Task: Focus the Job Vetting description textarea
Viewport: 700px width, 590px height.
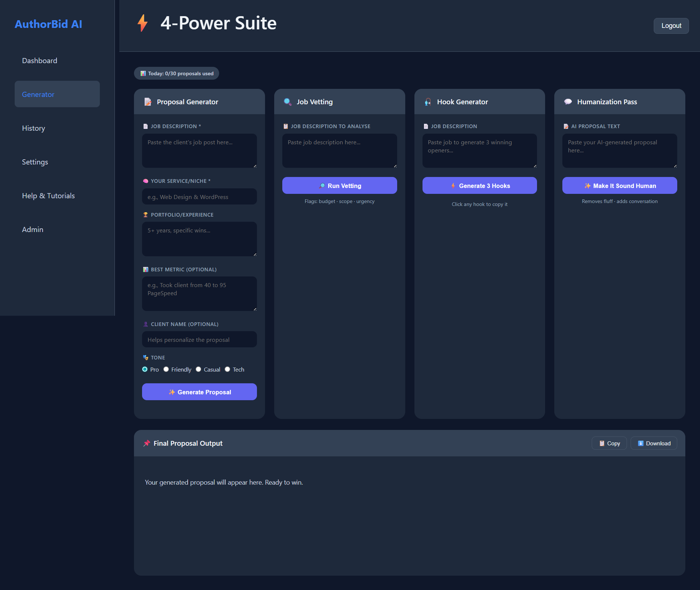Action: click(x=340, y=151)
